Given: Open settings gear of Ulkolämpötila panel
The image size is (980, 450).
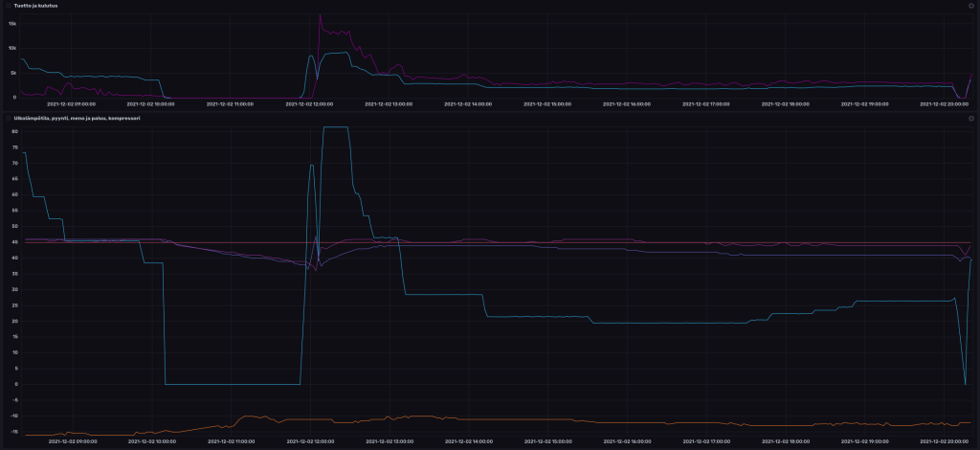Looking at the screenshot, I should 970,118.
